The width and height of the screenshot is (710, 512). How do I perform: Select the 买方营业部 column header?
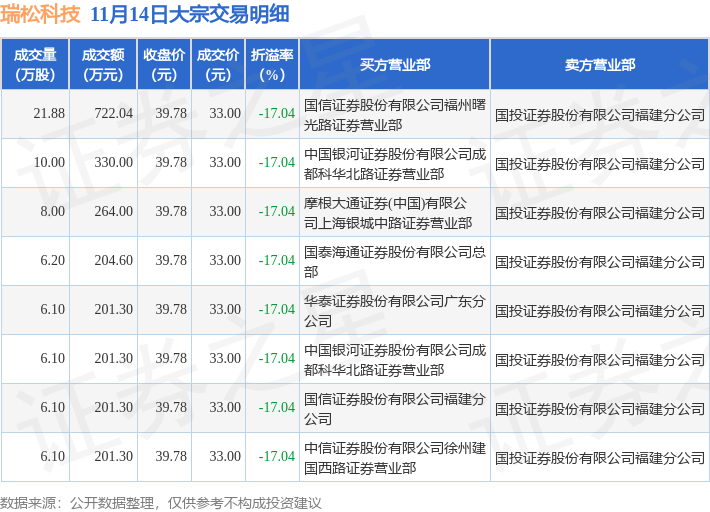(x=395, y=64)
